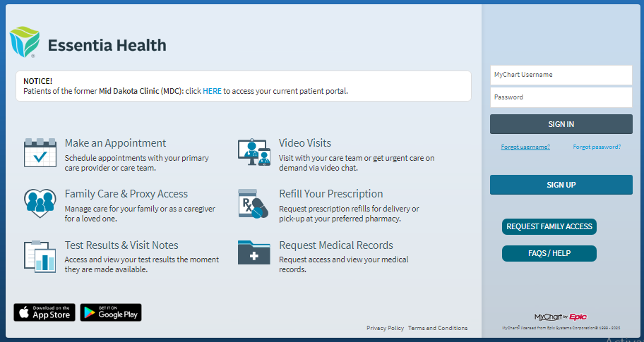
Task: Click the Essentia Health name text
Action: click(x=107, y=45)
